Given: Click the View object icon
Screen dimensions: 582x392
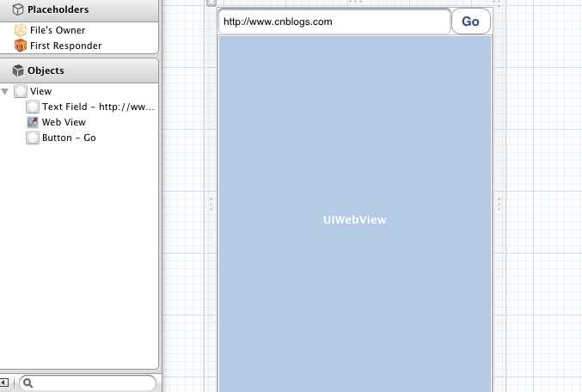Looking at the screenshot, I should tap(21, 91).
